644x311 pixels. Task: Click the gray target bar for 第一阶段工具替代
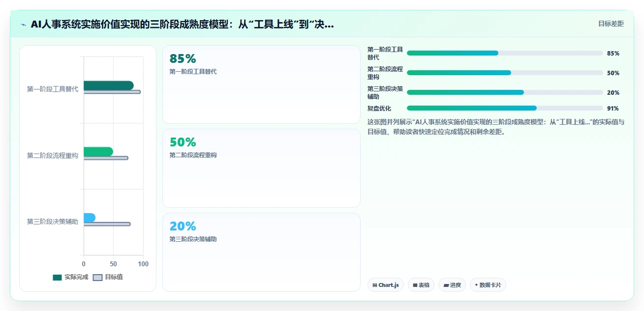point(112,92)
